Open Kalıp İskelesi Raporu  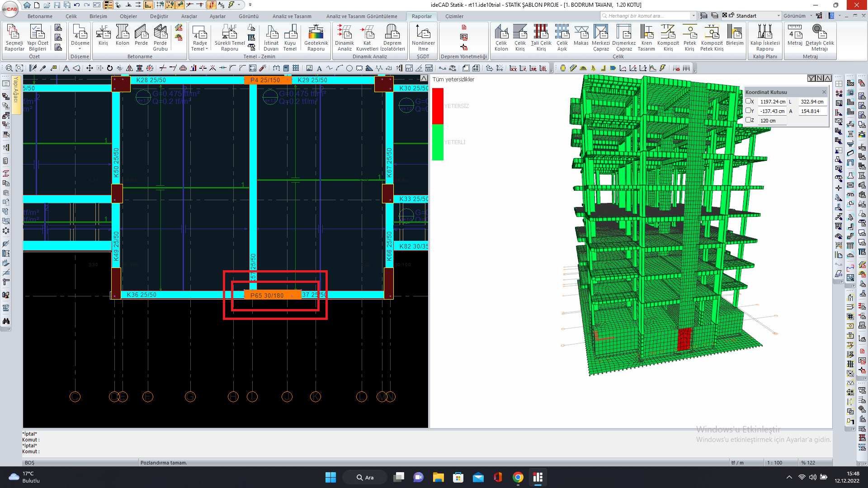click(x=765, y=38)
